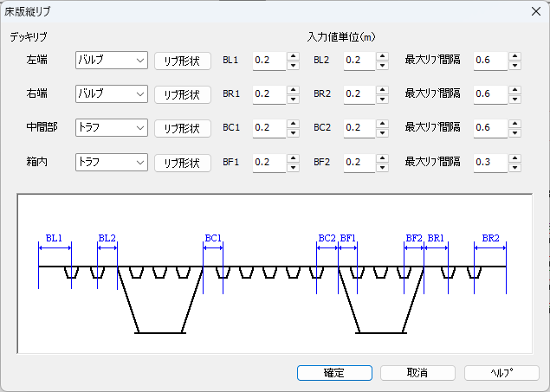Increase BF2 value with up arrow
The height and width of the screenshot is (392, 550).
coord(382,158)
